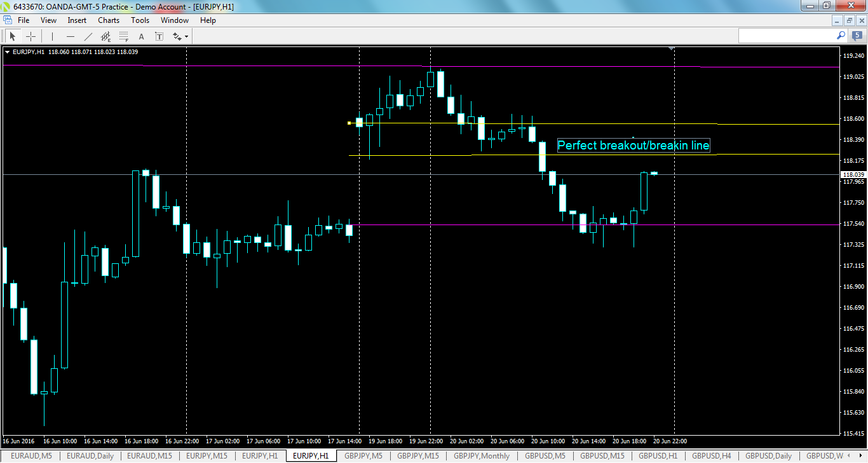Activate the Draw Vertical Line tool
868x463 pixels.
pyautogui.click(x=52, y=36)
